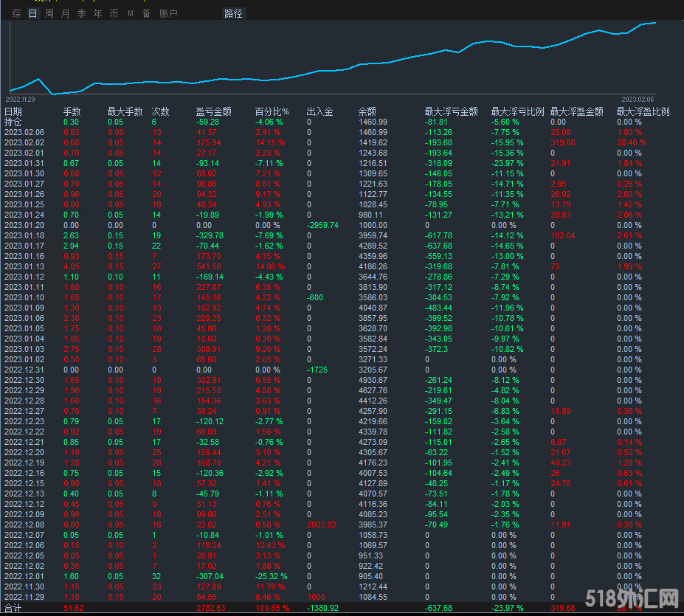
Task: Click the 余额 column header
Action: [x=367, y=111]
